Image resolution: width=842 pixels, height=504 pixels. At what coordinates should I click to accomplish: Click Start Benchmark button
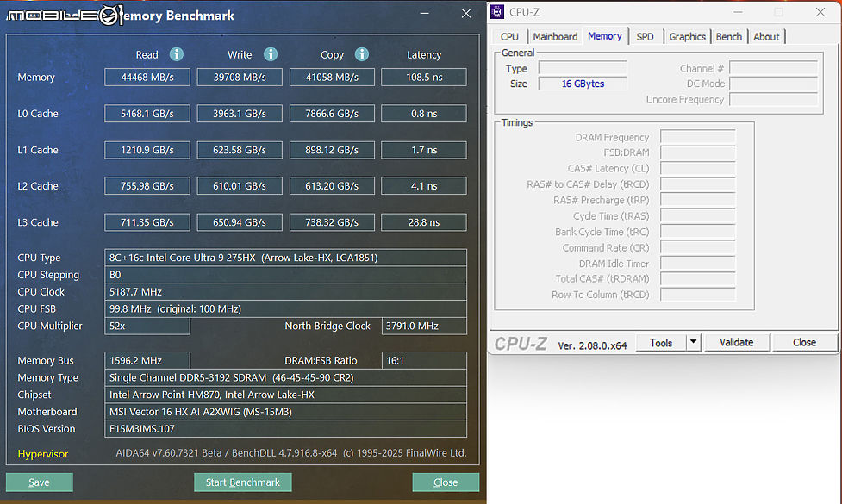(x=243, y=482)
